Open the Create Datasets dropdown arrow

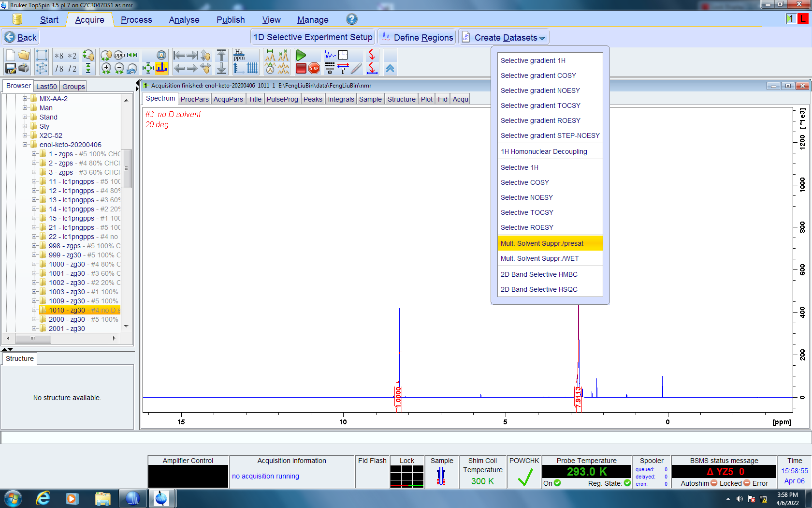coord(542,38)
